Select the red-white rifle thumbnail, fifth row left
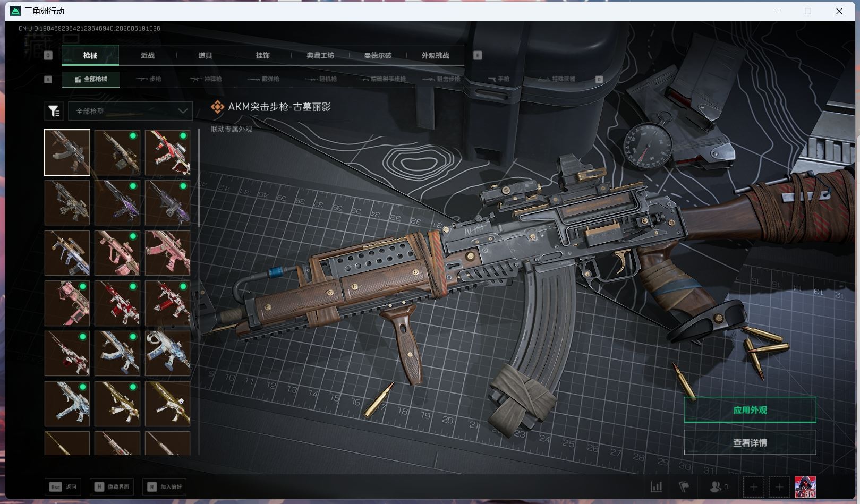This screenshot has height=504, width=860. [x=67, y=353]
